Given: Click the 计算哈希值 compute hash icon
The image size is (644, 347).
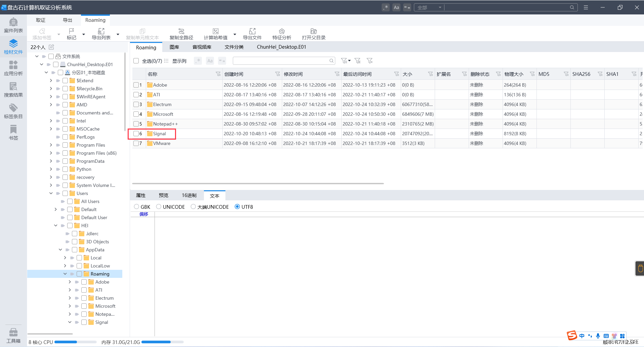Looking at the screenshot, I should coord(216,34).
